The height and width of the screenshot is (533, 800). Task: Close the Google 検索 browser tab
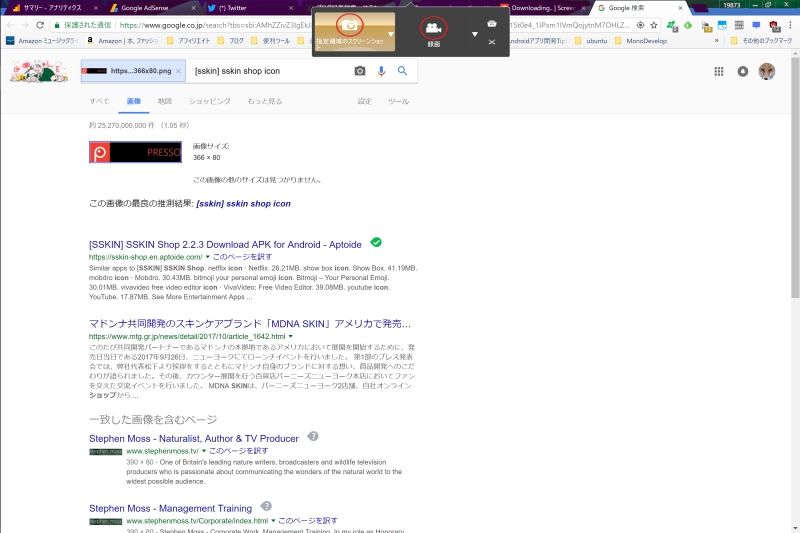tap(680, 8)
